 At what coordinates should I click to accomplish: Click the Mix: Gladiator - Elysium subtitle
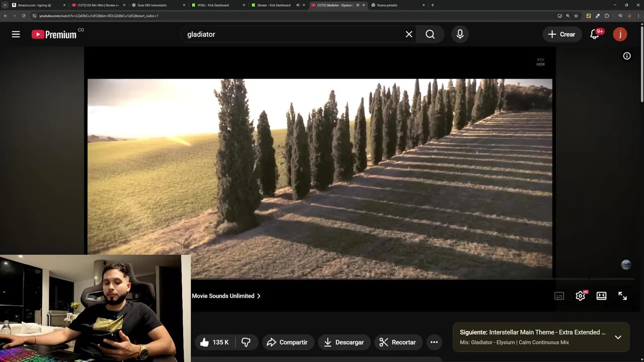514,342
